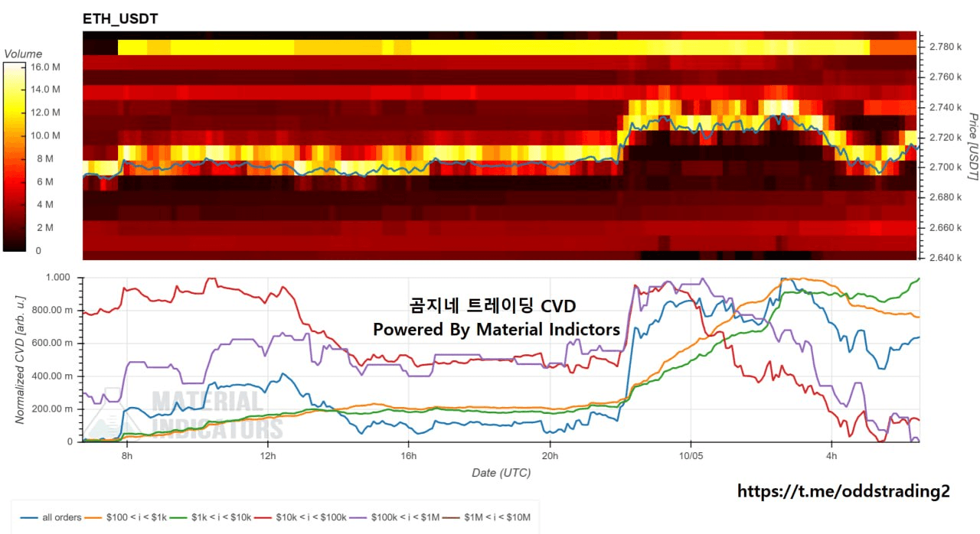Click the "Volume" color bar label
The height and width of the screenshot is (534, 980).
[23, 54]
